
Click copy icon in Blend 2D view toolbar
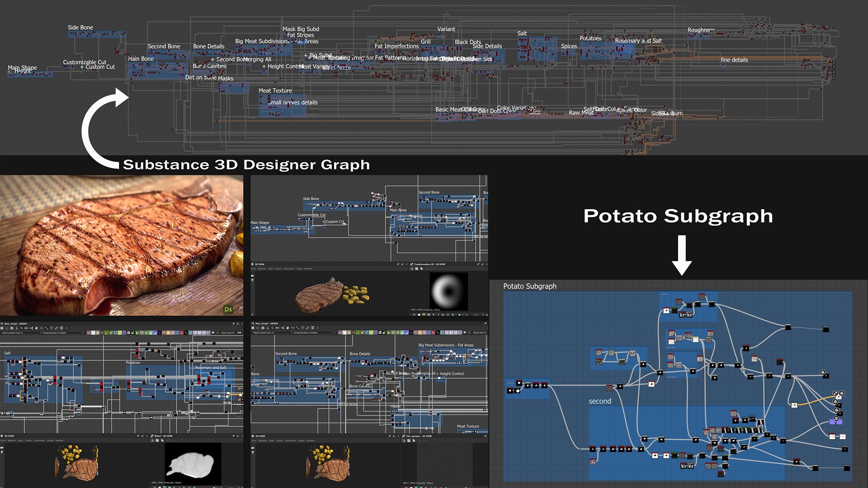pyautogui.click(x=162, y=440)
